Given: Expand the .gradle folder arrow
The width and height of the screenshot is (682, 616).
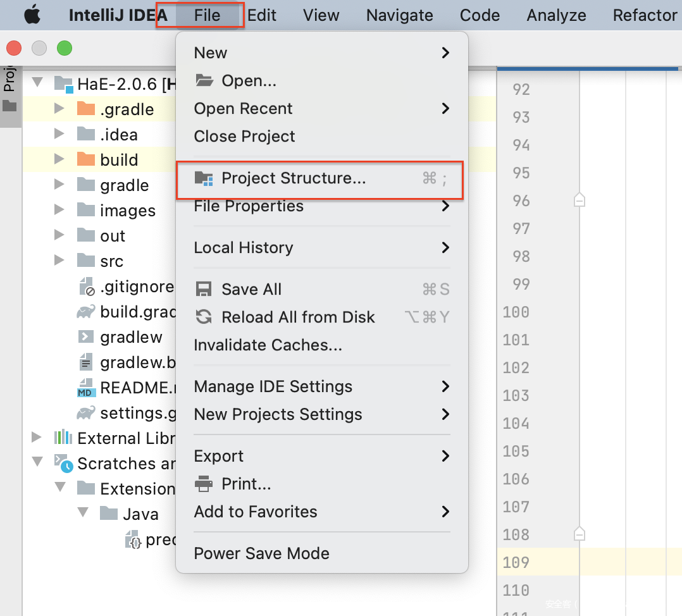Looking at the screenshot, I should point(59,108).
